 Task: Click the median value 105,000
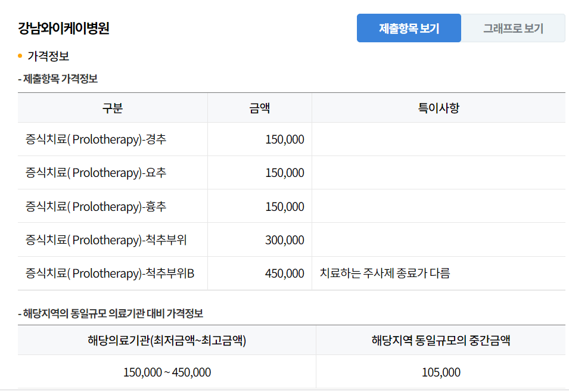click(441, 372)
